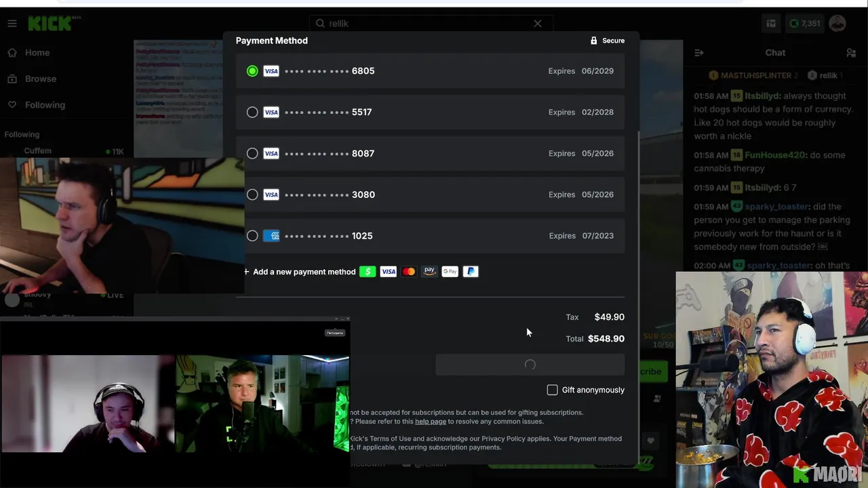Click the Visa logo beside card 3080

271,195
